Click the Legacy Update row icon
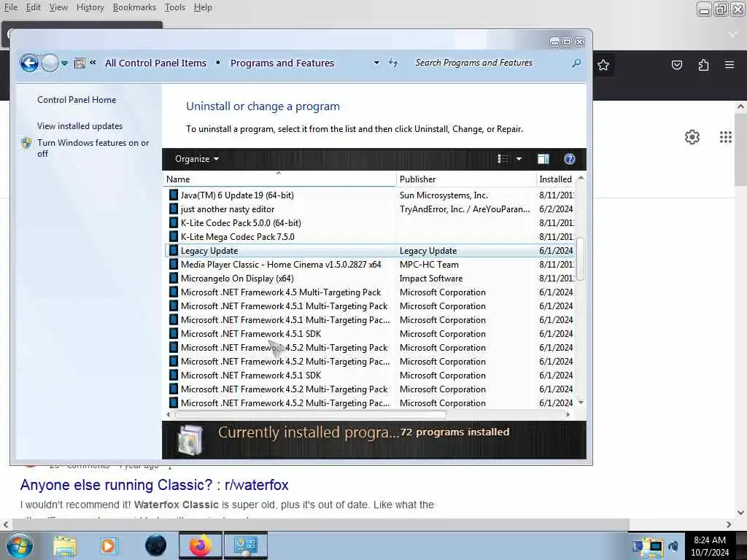The height and width of the screenshot is (560, 747). 174,251
